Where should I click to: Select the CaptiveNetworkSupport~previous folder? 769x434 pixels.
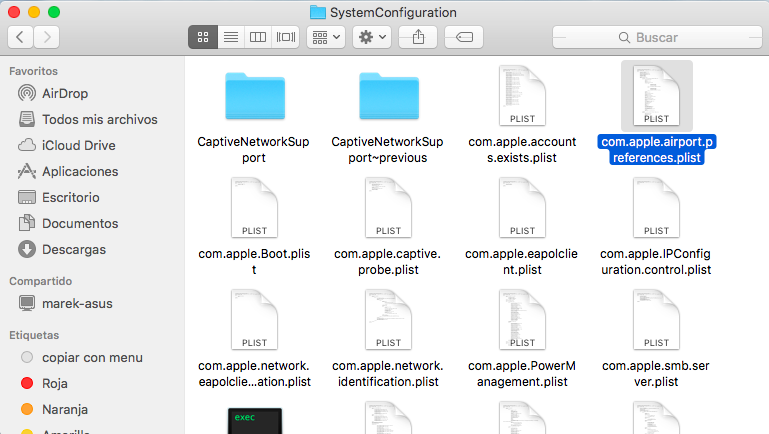coord(389,96)
